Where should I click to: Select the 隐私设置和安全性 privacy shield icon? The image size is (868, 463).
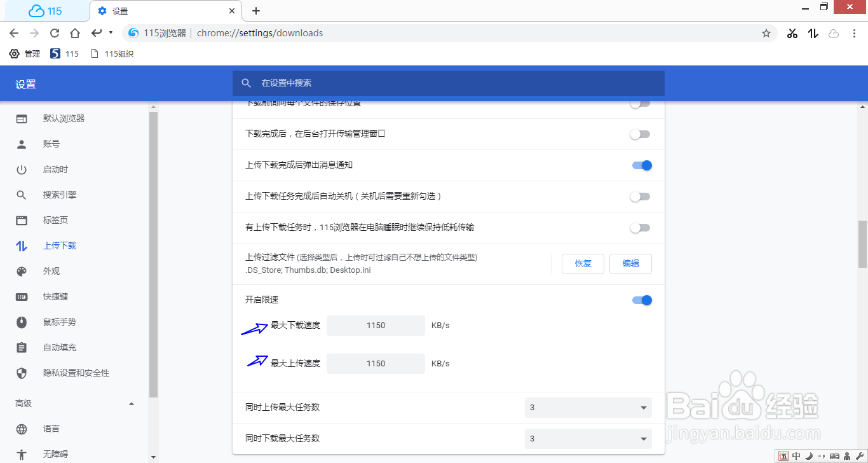pos(21,373)
